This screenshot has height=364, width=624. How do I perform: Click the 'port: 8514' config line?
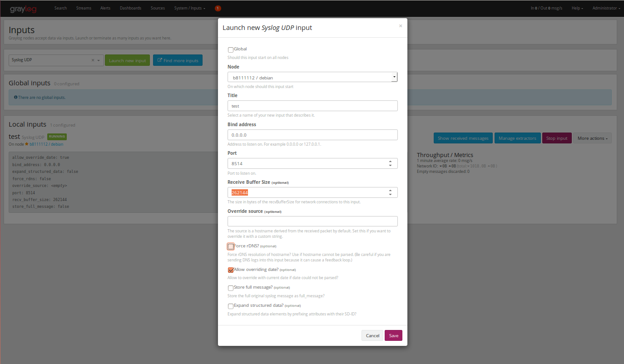coord(24,193)
